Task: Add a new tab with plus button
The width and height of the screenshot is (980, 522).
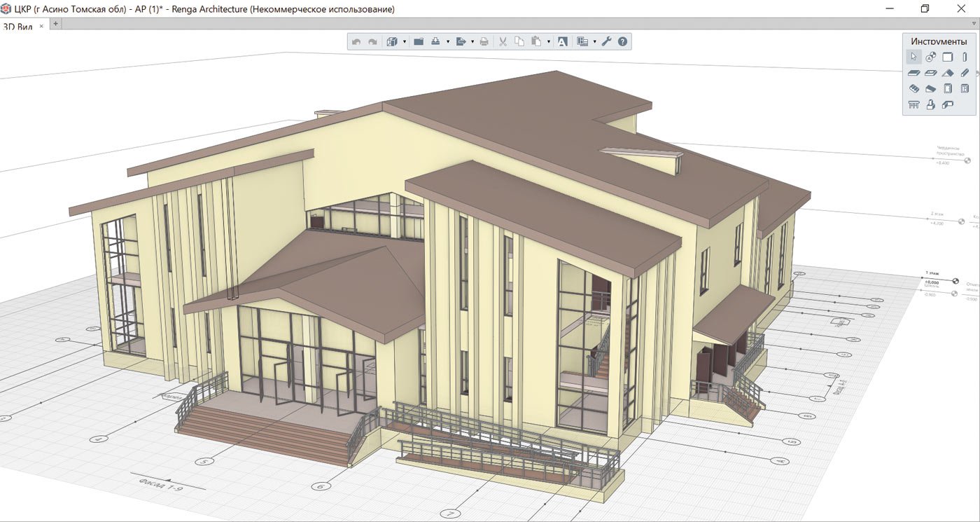Action: [56, 24]
